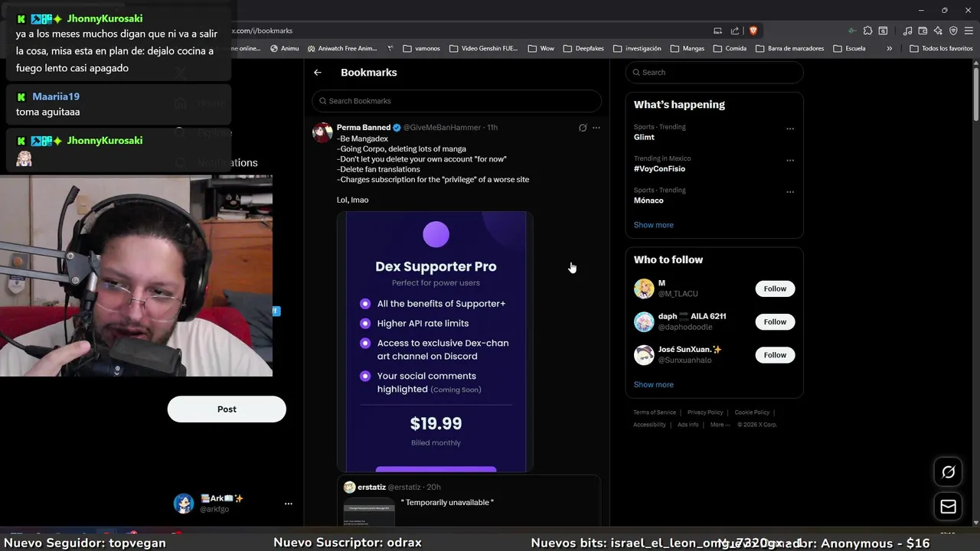
Task: Open the Aniwatch Free Anime bookmark
Action: (342, 48)
